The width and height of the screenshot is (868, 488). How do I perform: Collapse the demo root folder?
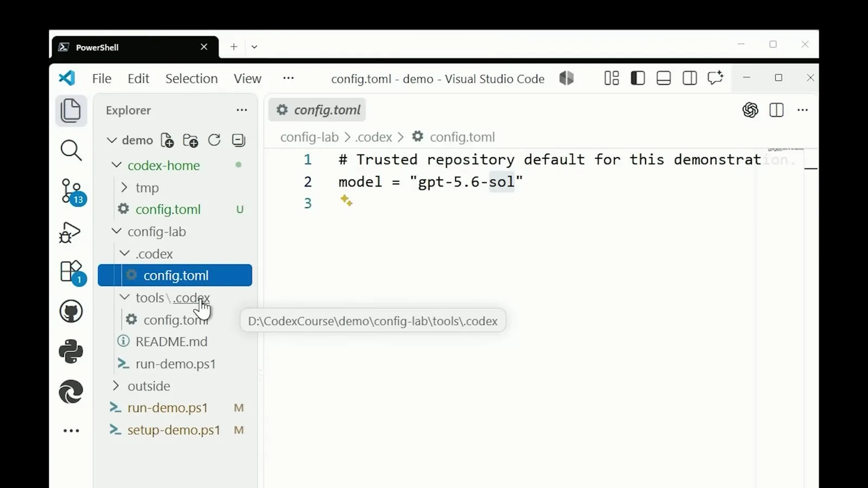[112, 140]
